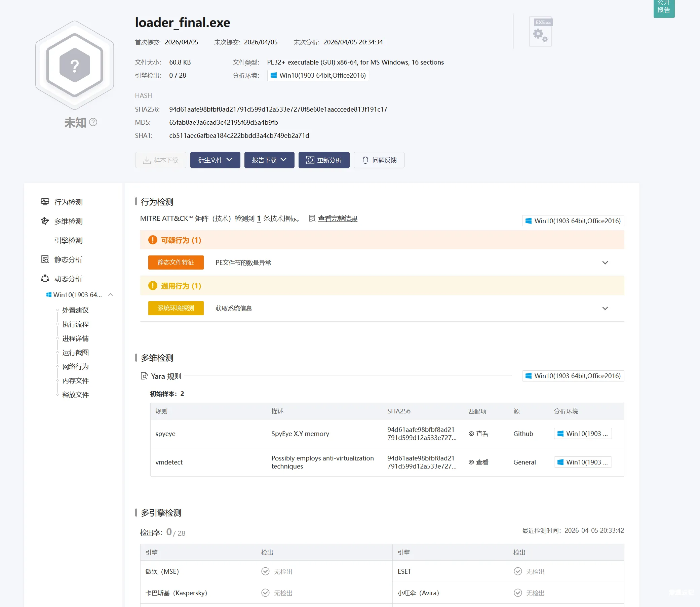Open 静态分析 via its document icon
The height and width of the screenshot is (607, 700).
(x=45, y=259)
